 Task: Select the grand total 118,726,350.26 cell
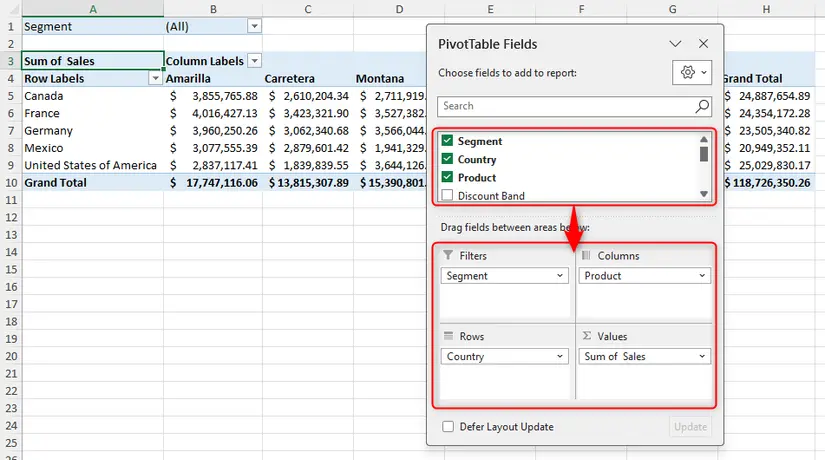[769, 183]
